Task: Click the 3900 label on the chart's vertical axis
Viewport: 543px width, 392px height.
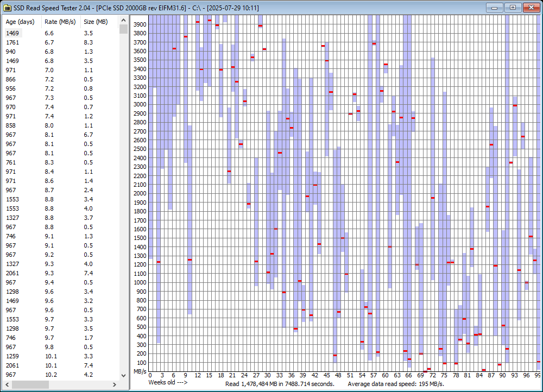Action: (x=140, y=24)
